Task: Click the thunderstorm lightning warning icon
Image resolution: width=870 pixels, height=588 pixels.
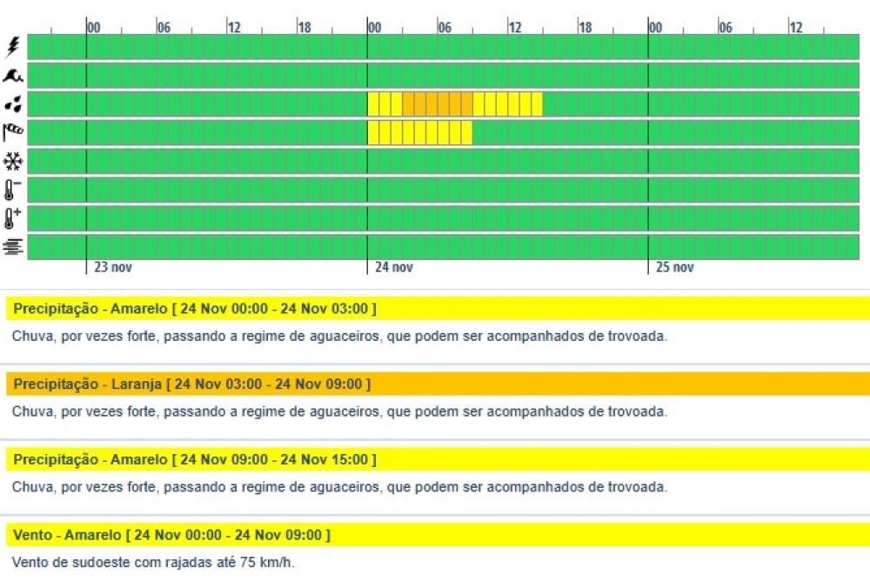Action: coord(12,47)
